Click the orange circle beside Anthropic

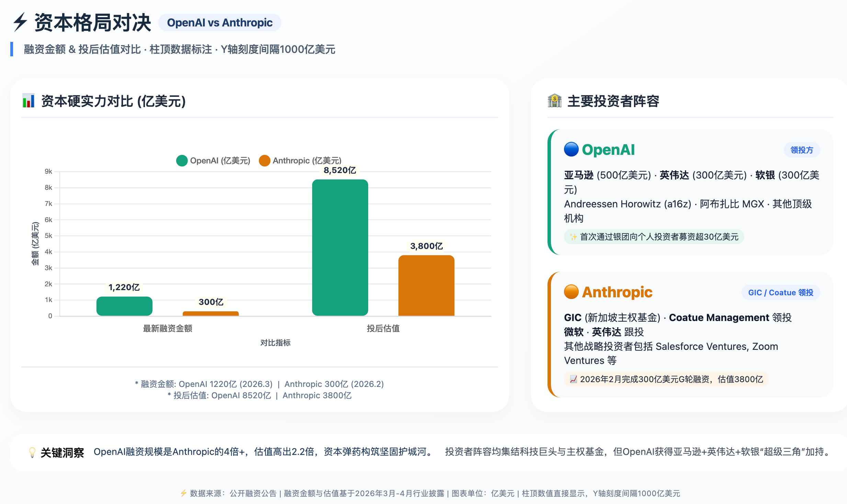[x=571, y=292]
